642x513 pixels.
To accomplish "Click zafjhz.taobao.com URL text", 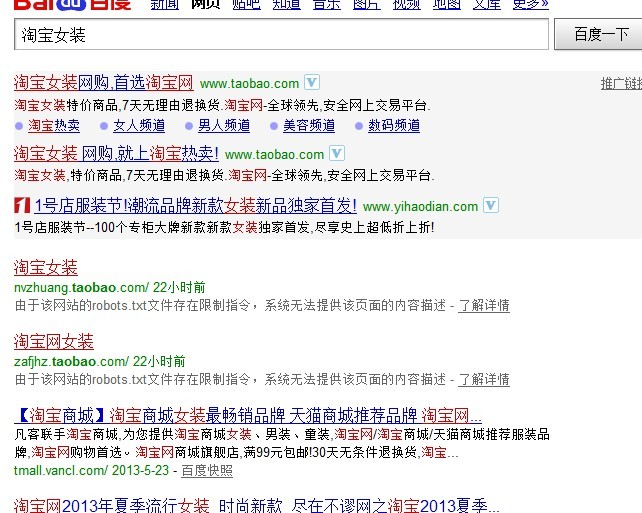I will click(x=71, y=362).
